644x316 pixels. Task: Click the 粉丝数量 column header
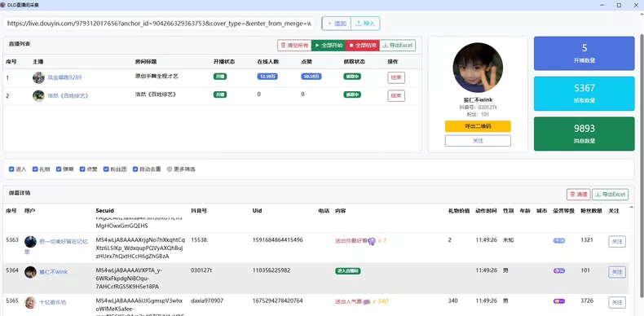(591, 211)
